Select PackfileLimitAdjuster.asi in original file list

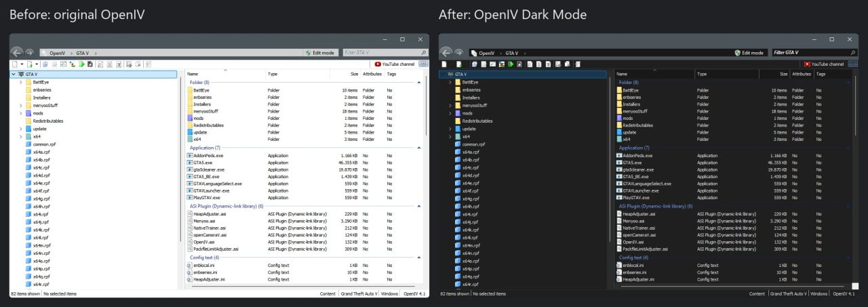216,249
